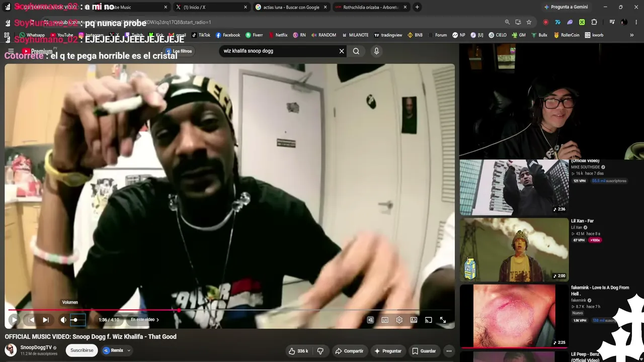
Task: Cast the video to a device
Action: tap(428, 320)
